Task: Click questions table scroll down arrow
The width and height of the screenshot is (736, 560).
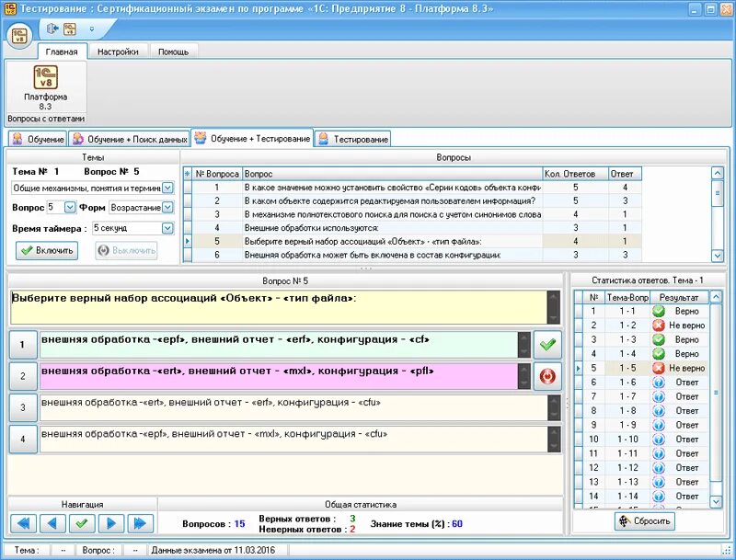Action: [x=718, y=256]
